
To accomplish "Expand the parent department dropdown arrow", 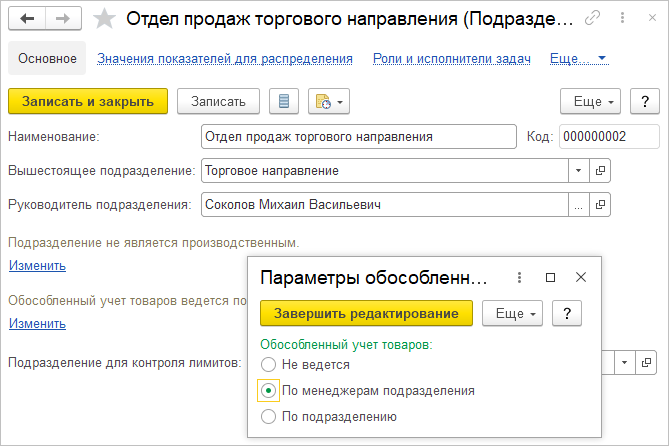I will [579, 171].
